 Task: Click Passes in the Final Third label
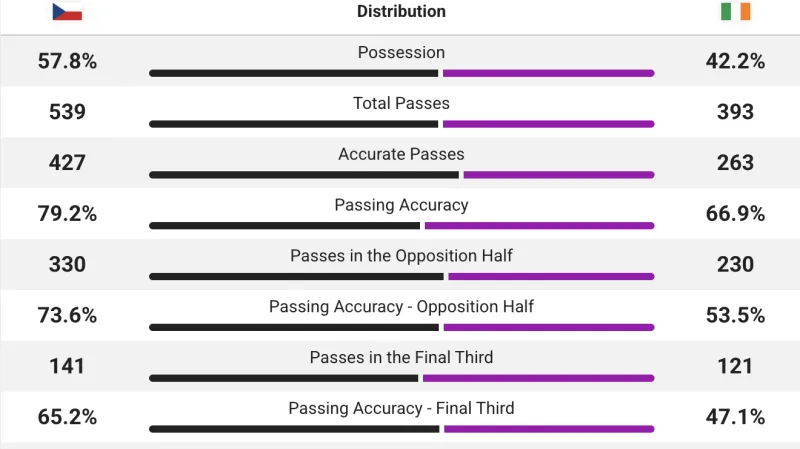pyautogui.click(x=401, y=358)
